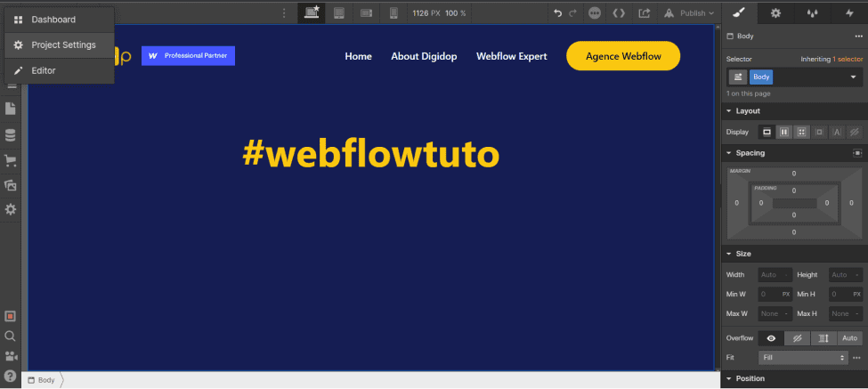Edit the Width input field
868x389 pixels.
click(775, 274)
